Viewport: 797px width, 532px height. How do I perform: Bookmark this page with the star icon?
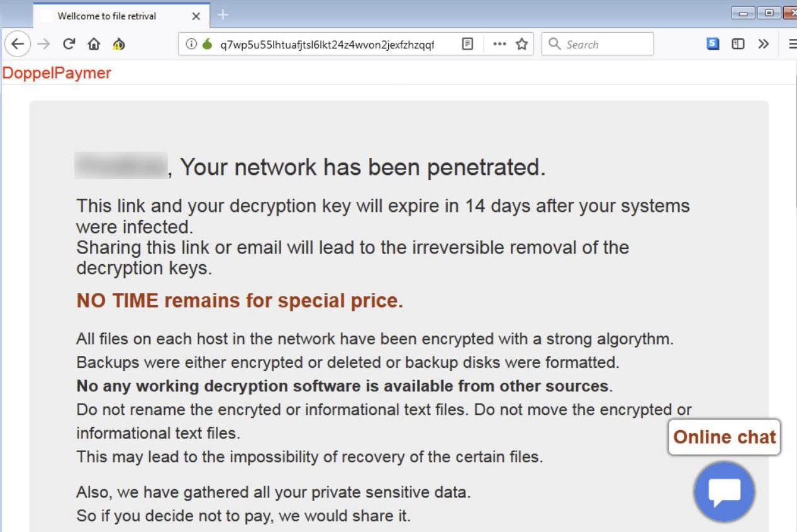pos(521,44)
